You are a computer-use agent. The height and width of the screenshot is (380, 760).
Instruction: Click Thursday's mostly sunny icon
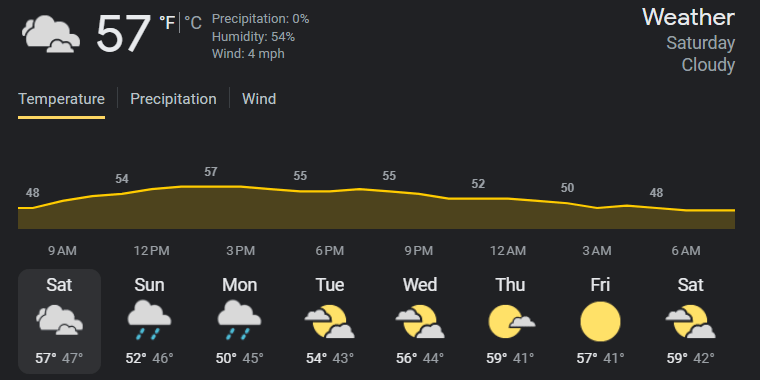[511, 321]
